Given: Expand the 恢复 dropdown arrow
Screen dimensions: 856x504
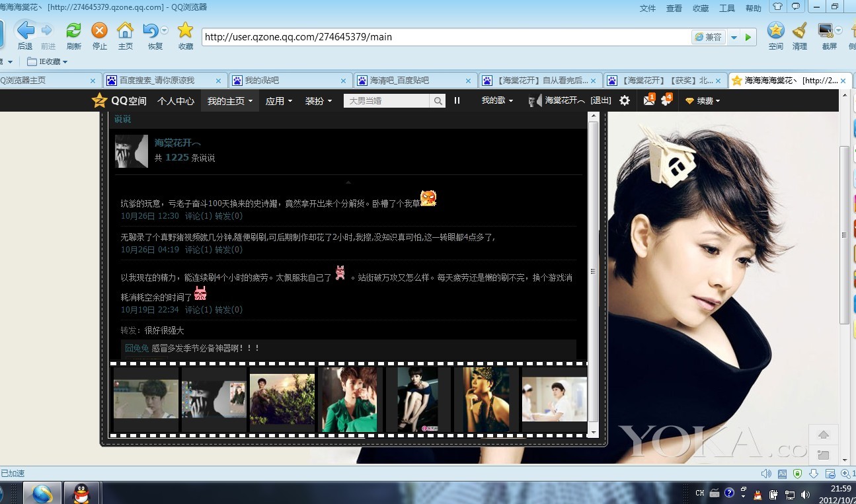Looking at the screenshot, I should (164, 30).
